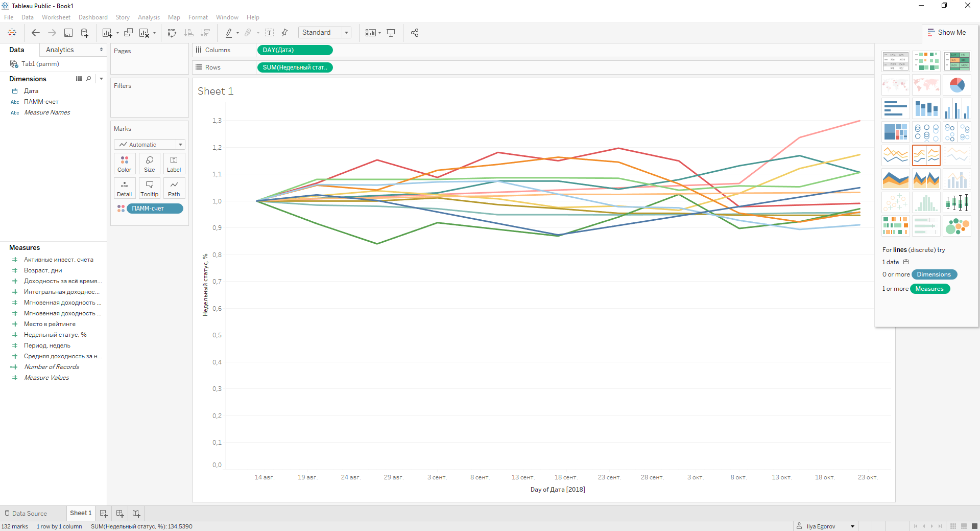The height and width of the screenshot is (531, 980).
Task: Click the color dots beside ПАММ-счет pill
Action: tap(121, 209)
